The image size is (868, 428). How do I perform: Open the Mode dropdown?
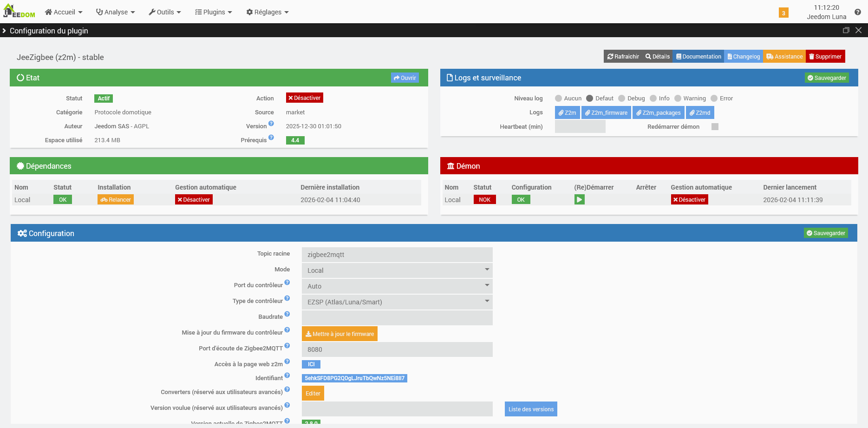point(397,270)
